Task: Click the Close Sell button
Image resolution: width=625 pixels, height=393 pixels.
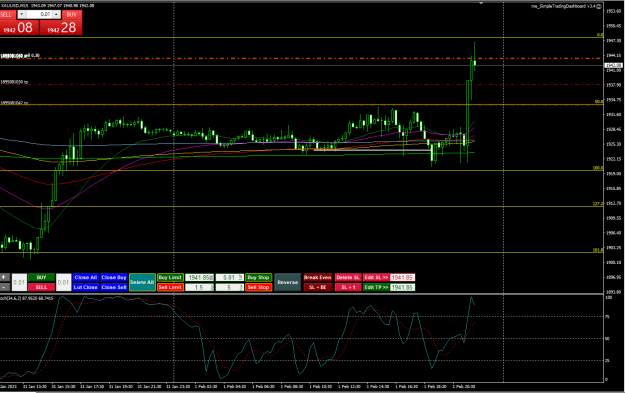Action: point(114,287)
